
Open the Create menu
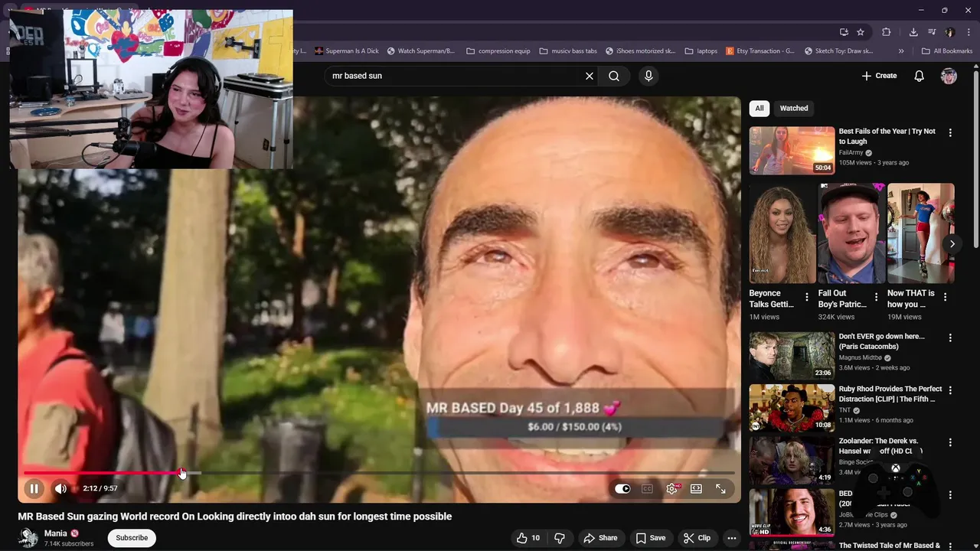point(879,76)
